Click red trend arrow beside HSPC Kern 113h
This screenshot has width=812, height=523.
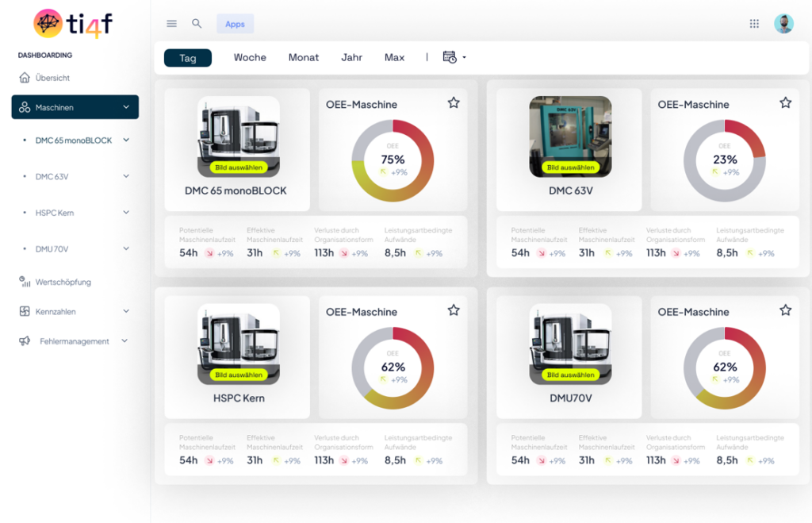(x=344, y=461)
